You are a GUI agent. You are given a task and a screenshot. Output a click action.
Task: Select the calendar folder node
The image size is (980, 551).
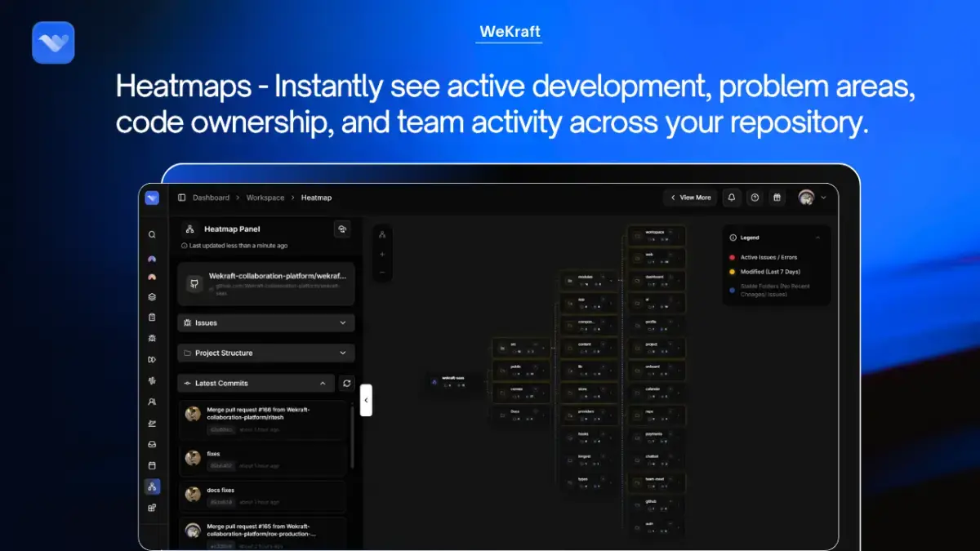click(x=657, y=393)
